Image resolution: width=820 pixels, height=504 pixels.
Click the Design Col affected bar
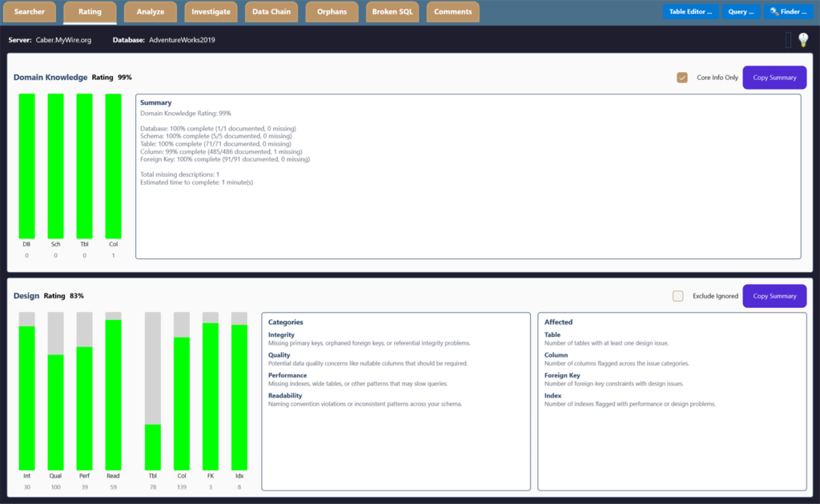pyautogui.click(x=182, y=391)
